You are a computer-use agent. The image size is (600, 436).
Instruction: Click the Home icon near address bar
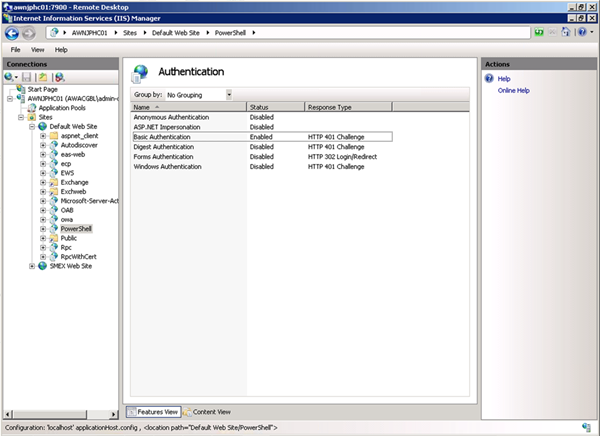pyautogui.click(x=566, y=32)
